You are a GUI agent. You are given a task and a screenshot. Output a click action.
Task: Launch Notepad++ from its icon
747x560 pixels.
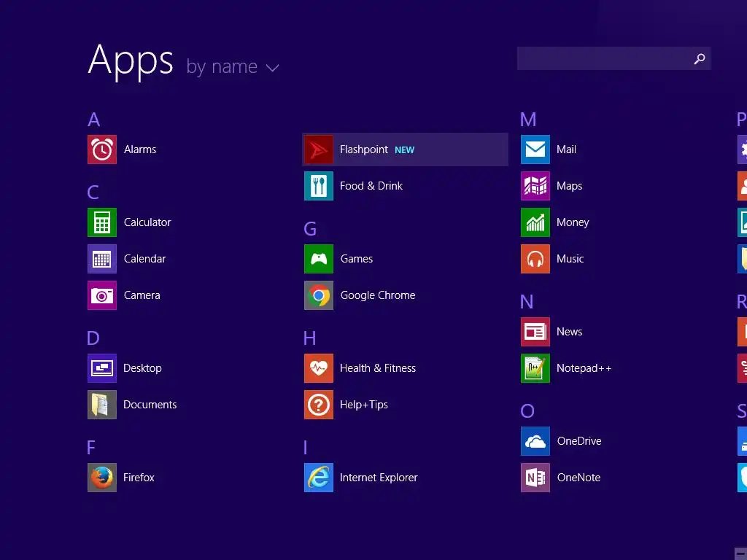535,368
